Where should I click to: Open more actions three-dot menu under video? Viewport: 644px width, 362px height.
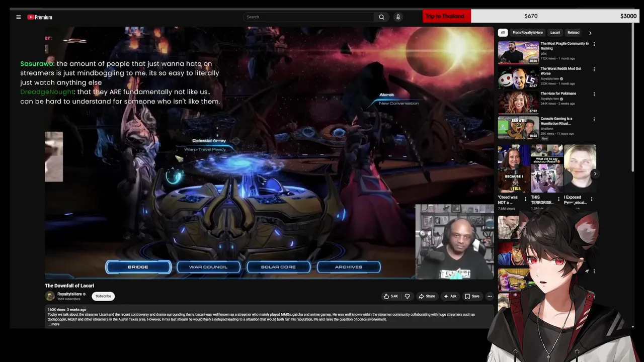pos(490,296)
